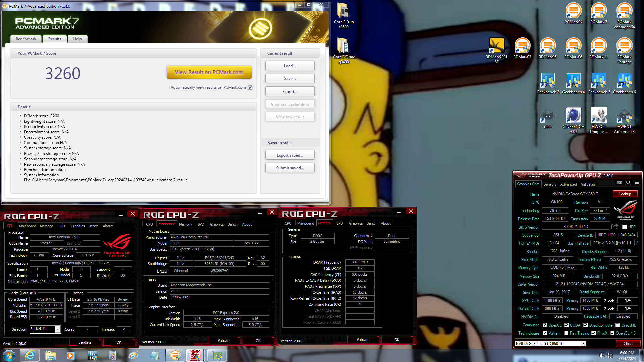The height and width of the screenshot is (362, 644).
Task: Open the Geekbench 6 desktop shortcut
Action: tap(624, 83)
